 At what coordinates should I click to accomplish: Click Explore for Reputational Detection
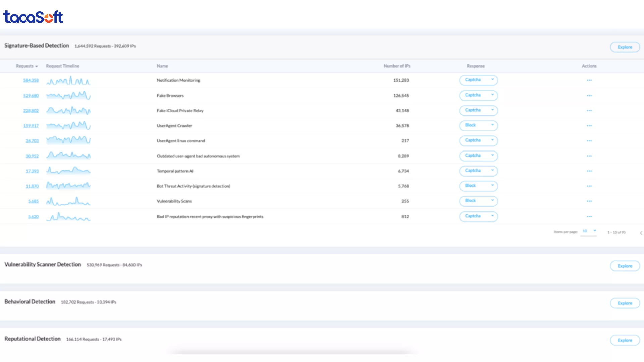(x=625, y=340)
